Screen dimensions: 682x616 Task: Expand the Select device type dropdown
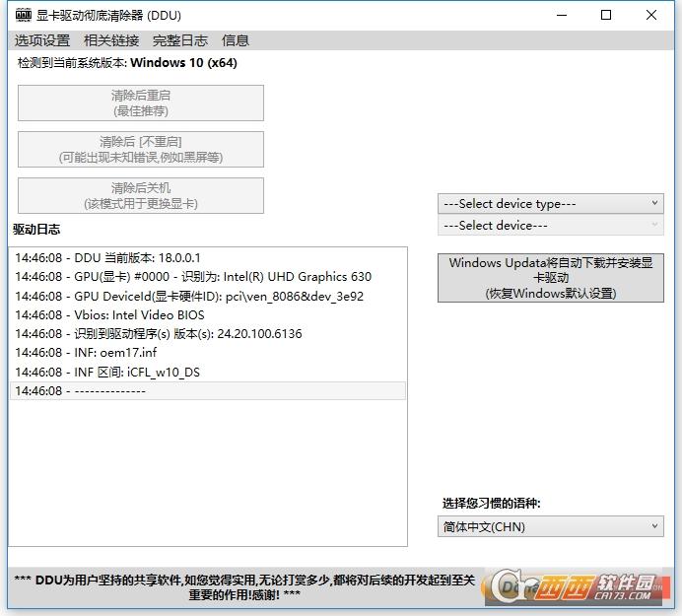coord(551,204)
